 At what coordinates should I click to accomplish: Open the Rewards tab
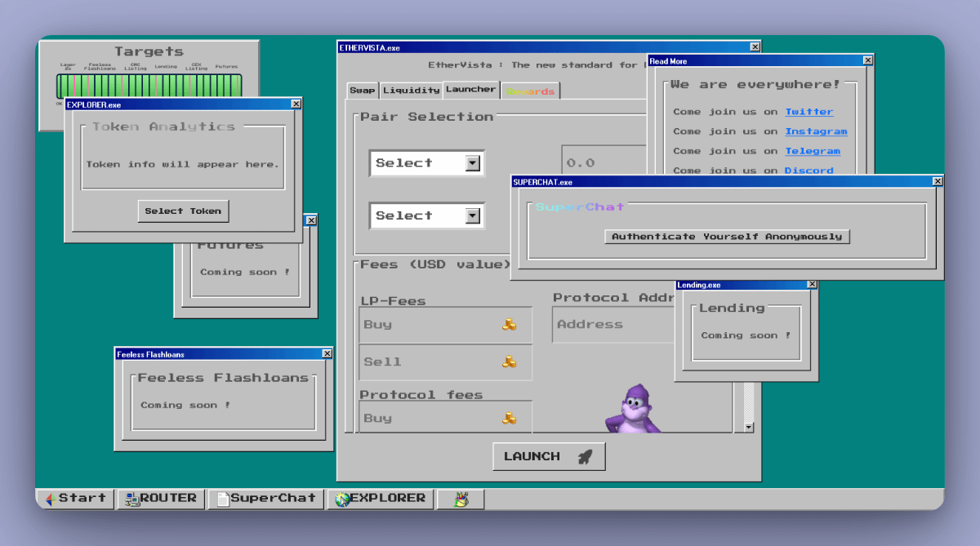point(530,91)
